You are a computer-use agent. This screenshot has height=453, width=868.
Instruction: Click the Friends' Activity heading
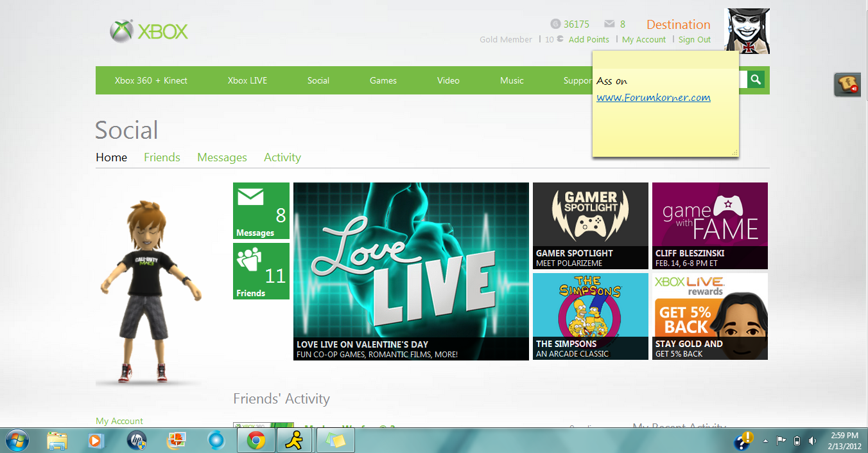click(281, 398)
